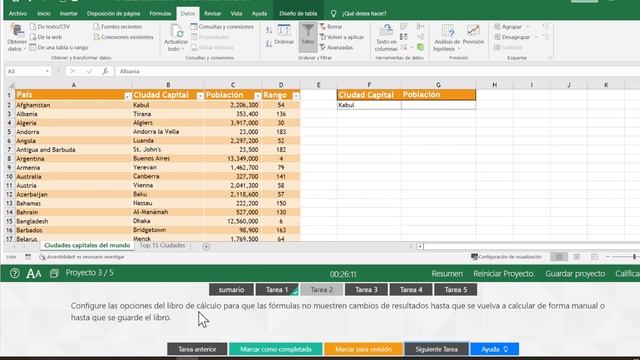Viewport: 640px width, 360px height.
Task: Go to the Tarea 3 tab
Action: (x=366, y=290)
